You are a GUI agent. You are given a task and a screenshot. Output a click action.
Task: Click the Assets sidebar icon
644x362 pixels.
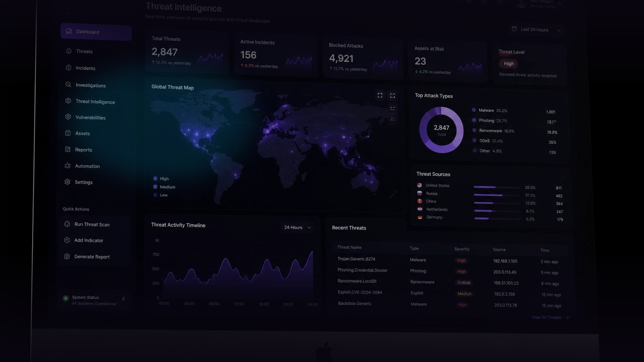[68, 133]
